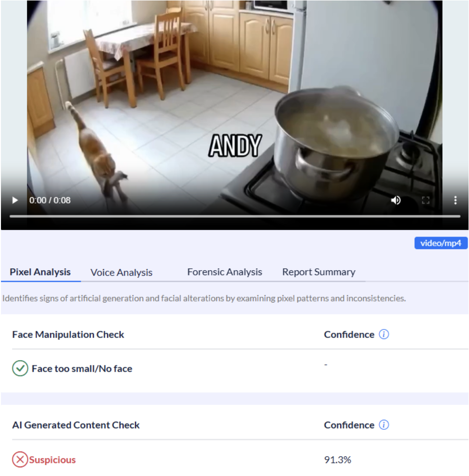Select the Forensic Analysis tab
The image size is (469, 476).
(224, 272)
